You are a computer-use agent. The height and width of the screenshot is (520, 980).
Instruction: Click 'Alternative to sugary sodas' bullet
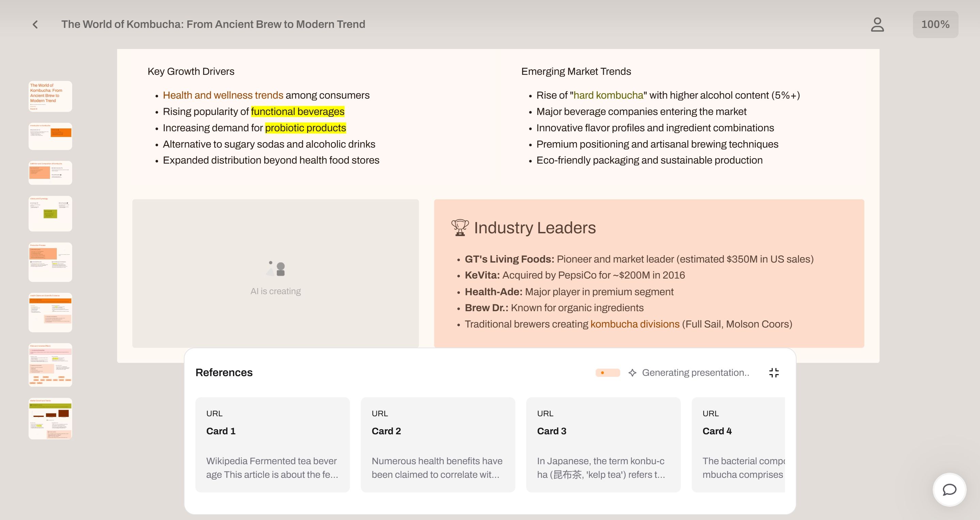pyautogui.click(x=269, y=144)
